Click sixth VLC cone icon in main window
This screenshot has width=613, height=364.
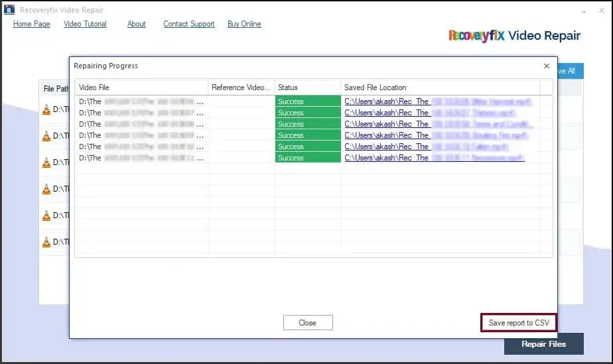46,242
